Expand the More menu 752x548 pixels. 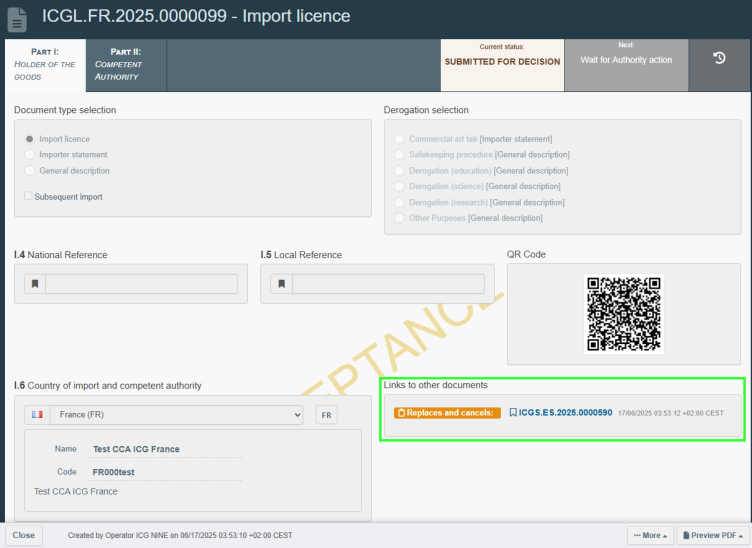click(x=650, y=536)
